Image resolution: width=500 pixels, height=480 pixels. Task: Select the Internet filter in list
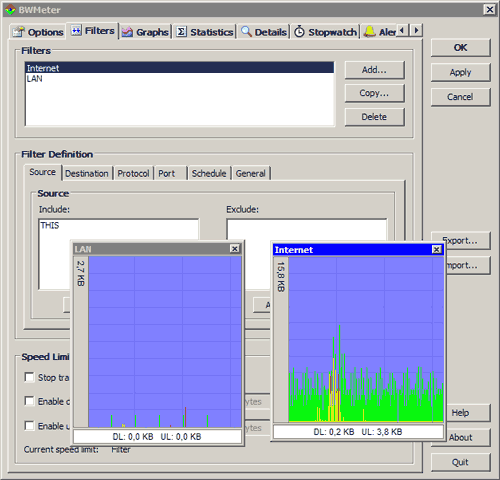[x=179, y=68]
